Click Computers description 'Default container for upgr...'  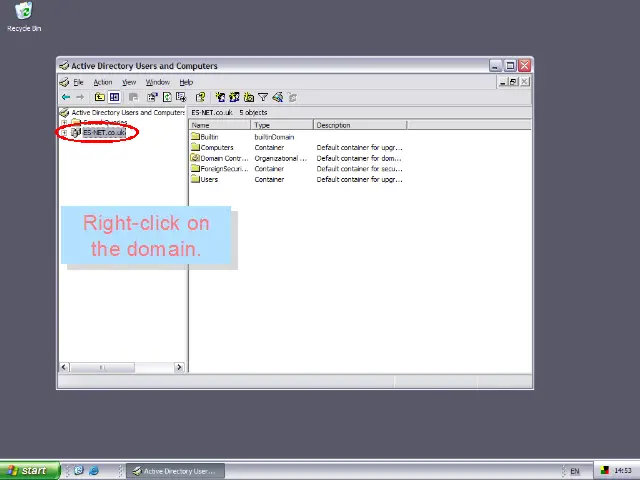coord(359,147)
